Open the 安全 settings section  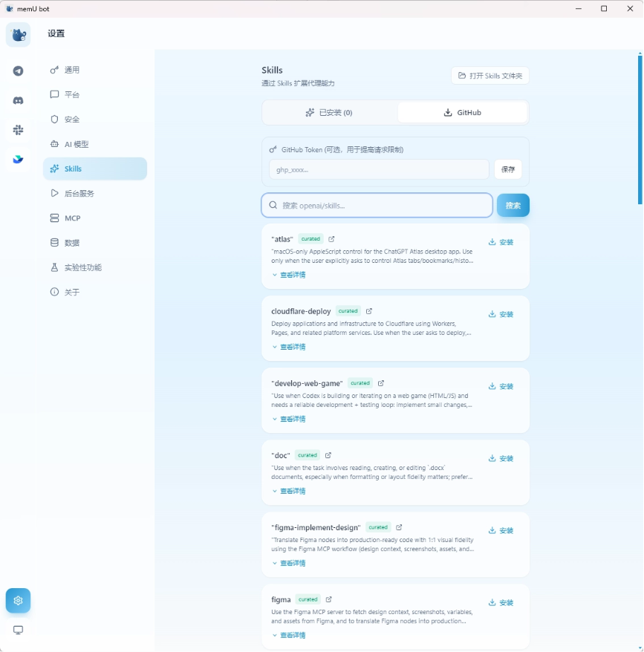click(x=95, y=120)
